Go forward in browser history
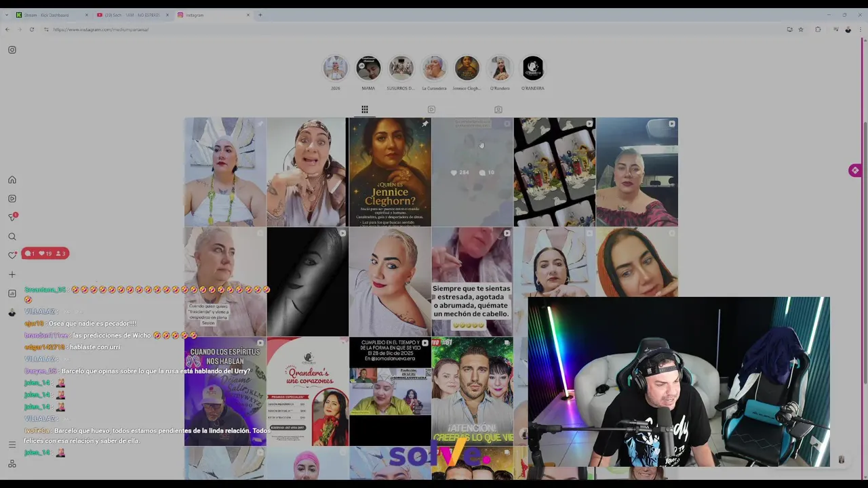The image size is (868, 488). (x=19, y=29)
